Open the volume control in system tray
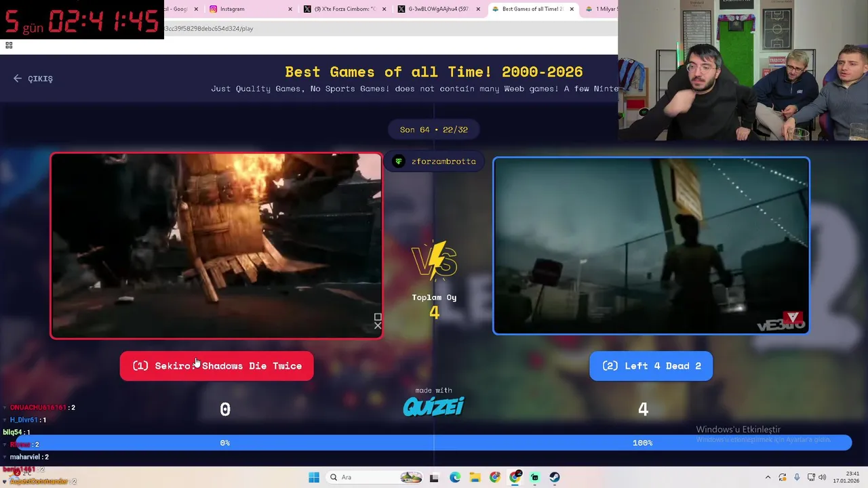Image resolution: width=868 pixels, height=488 pixels. point(822,477)
